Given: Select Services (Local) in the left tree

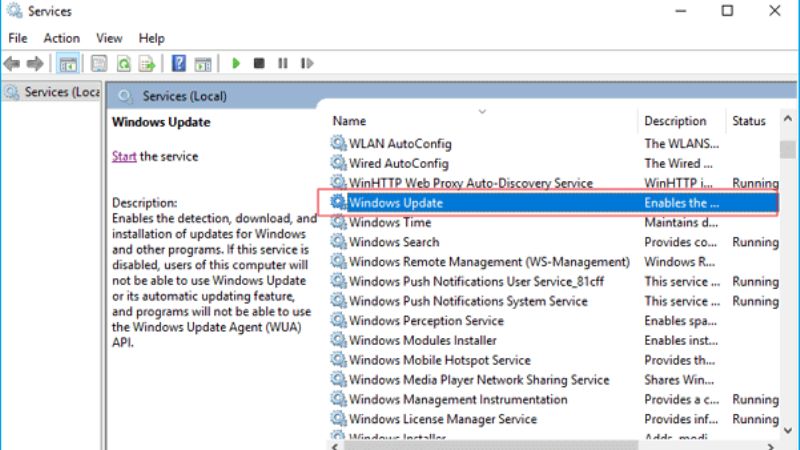Looking at the screenshot, I should click(x=52, y=92).
